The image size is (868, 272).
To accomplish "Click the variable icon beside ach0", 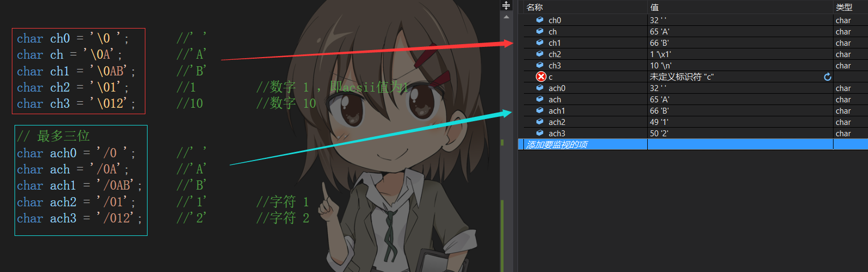I will (x=540, y=88).
